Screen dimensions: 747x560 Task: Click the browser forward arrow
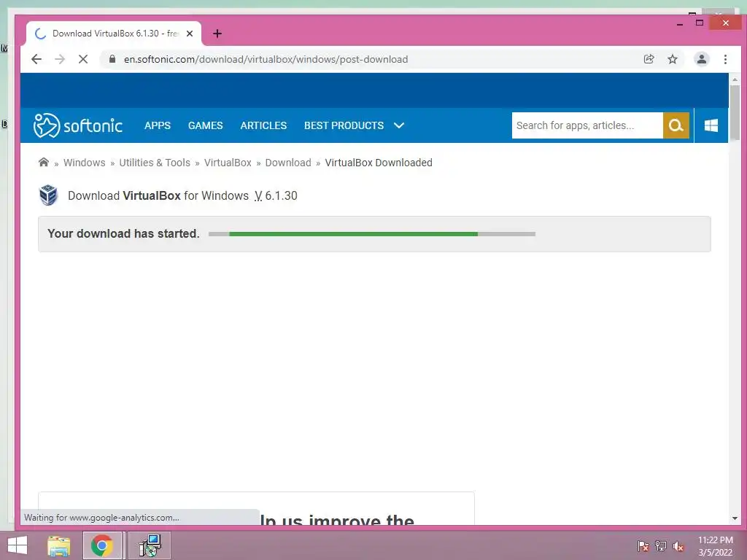pyautogui.click(x=60, y=59)
